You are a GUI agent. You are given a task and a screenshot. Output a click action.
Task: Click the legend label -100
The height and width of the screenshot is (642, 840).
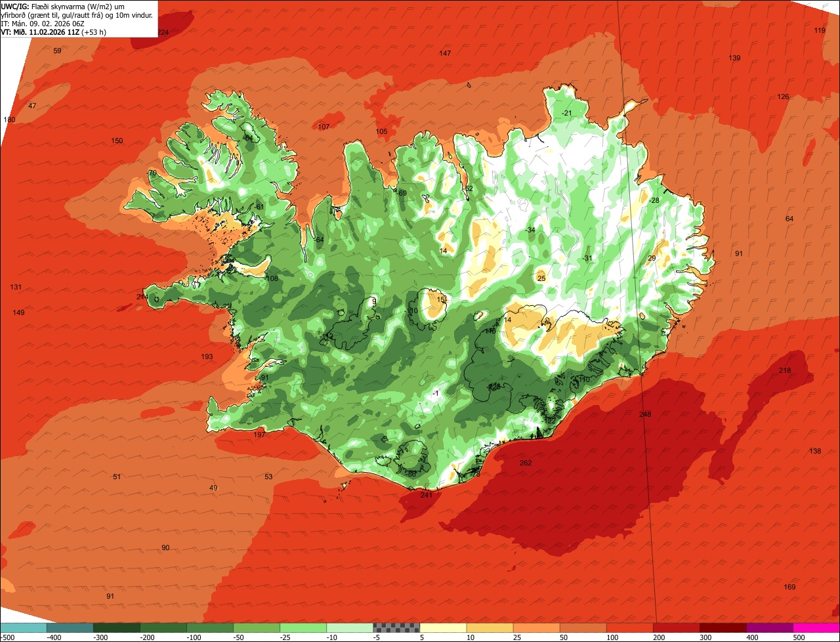pyautogui.click(x=194, y=637)
